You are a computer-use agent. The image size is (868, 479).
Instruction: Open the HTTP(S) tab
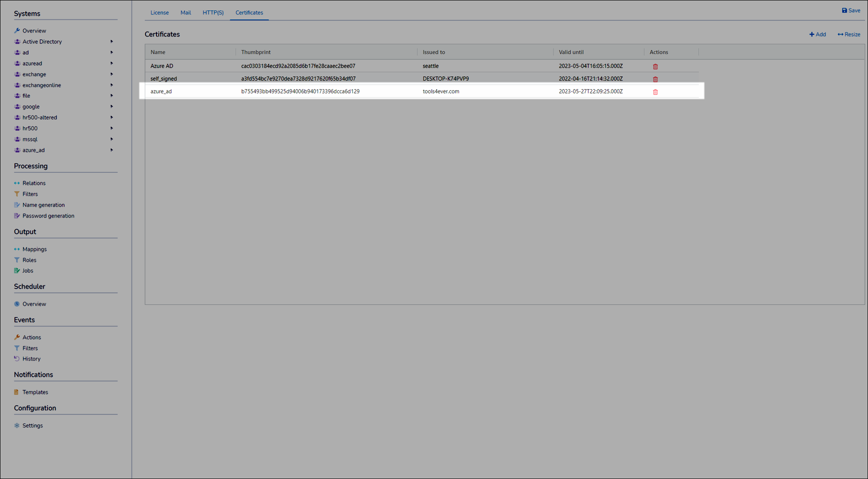(x=213, y=13)
